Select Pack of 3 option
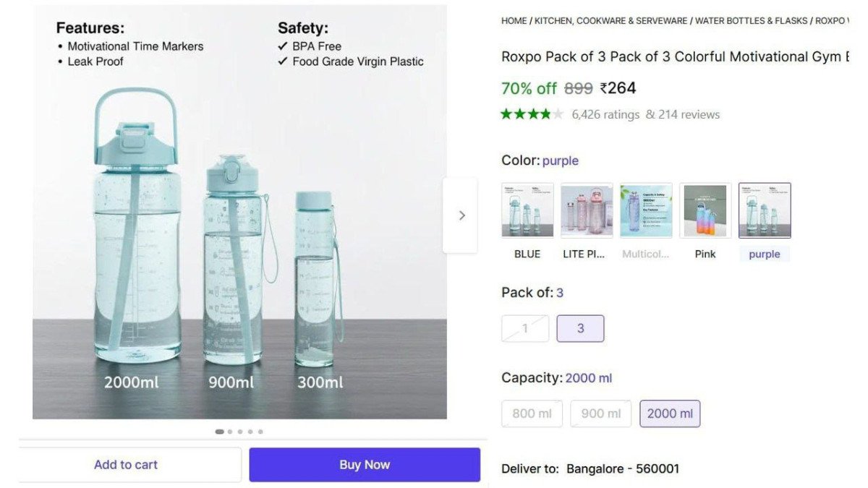The width and height of the screenshot is (868, 488). (x=580, y=328)
